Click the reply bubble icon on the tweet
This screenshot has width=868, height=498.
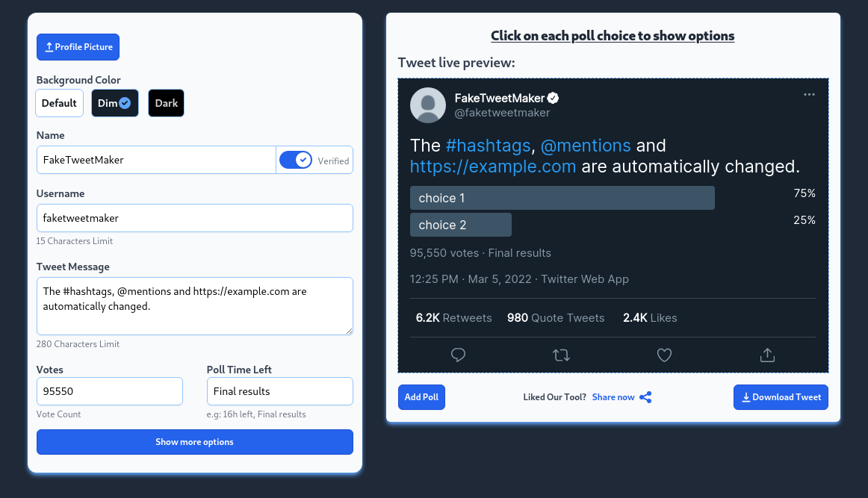458,355
